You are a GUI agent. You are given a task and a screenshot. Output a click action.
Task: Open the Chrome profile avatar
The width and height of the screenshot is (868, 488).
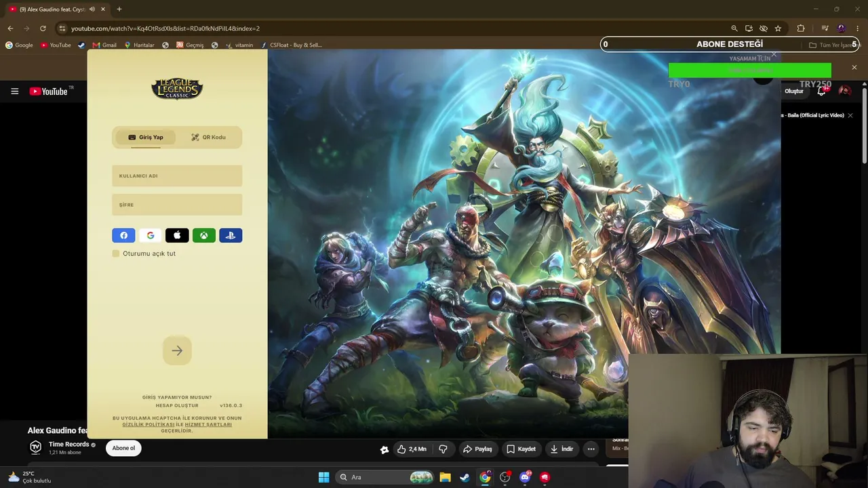[842, 28]
